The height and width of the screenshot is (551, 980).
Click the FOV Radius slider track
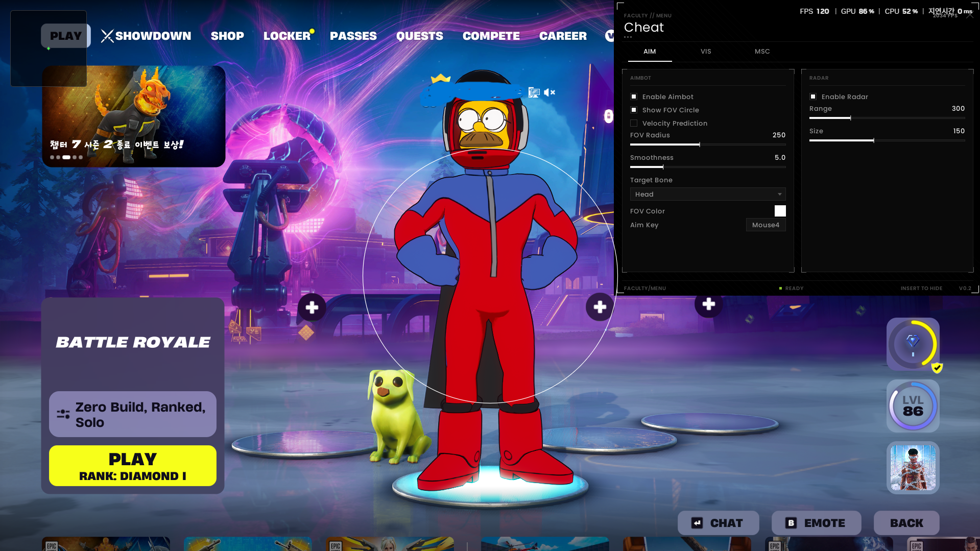click(708, 145)
